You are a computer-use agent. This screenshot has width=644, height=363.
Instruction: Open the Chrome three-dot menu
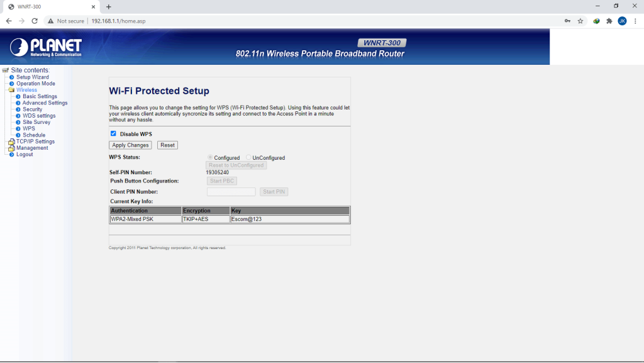point(635,21)
